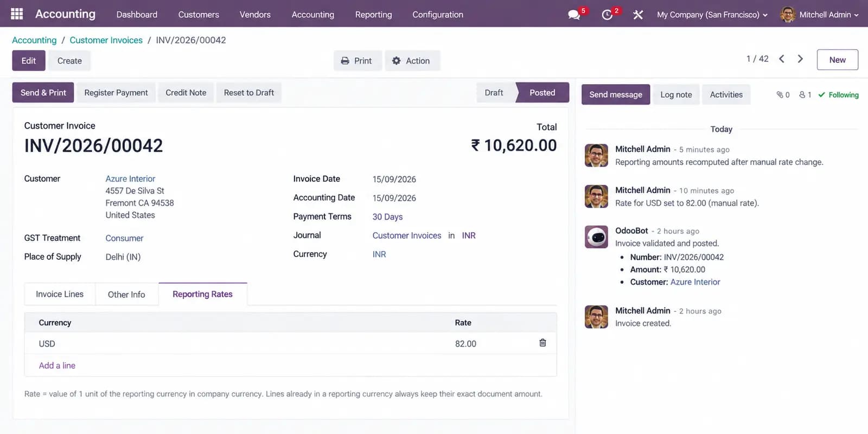Select the Draft status stage
Viewport: 868px width, 434px height.
click(494, 93)
